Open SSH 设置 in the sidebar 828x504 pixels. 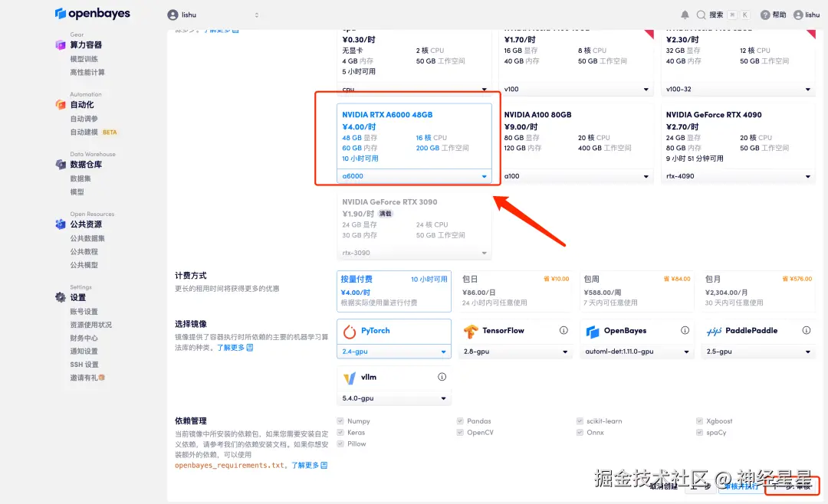pyautogui.click(x=84, y=365)
